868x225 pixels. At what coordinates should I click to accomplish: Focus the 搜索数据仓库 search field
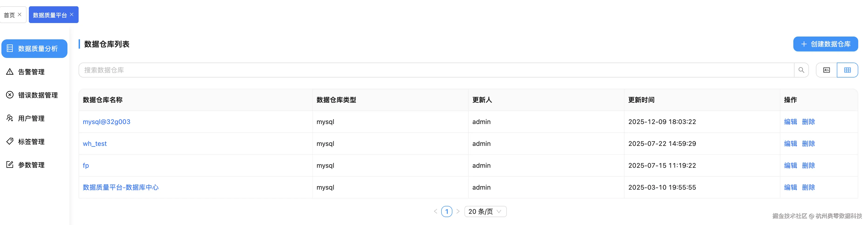click(x=435, y=70)
